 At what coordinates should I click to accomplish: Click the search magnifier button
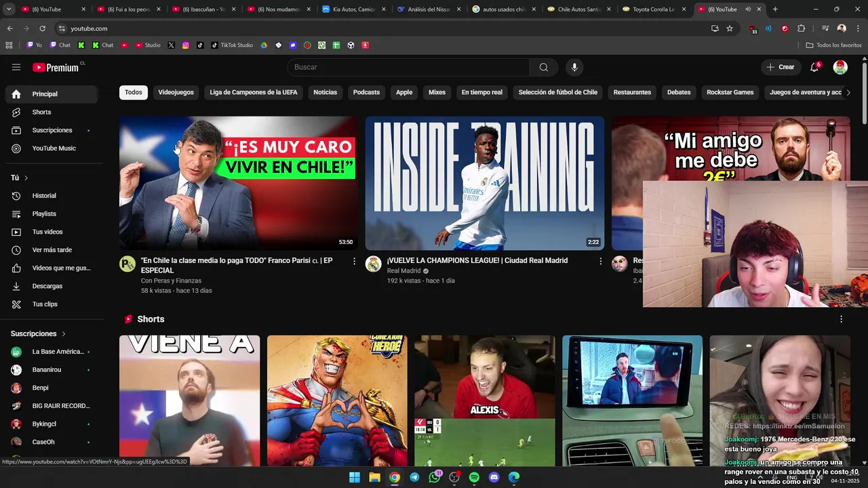[x=544, y=67]
